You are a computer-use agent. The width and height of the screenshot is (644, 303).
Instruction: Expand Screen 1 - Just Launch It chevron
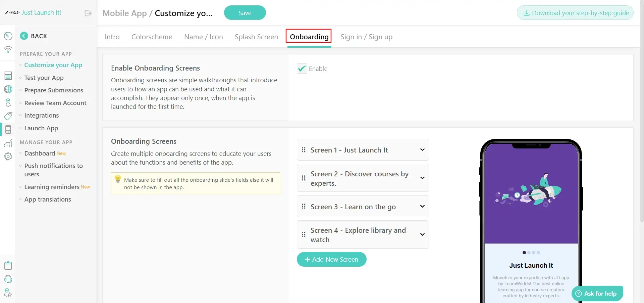click(422, 149)
